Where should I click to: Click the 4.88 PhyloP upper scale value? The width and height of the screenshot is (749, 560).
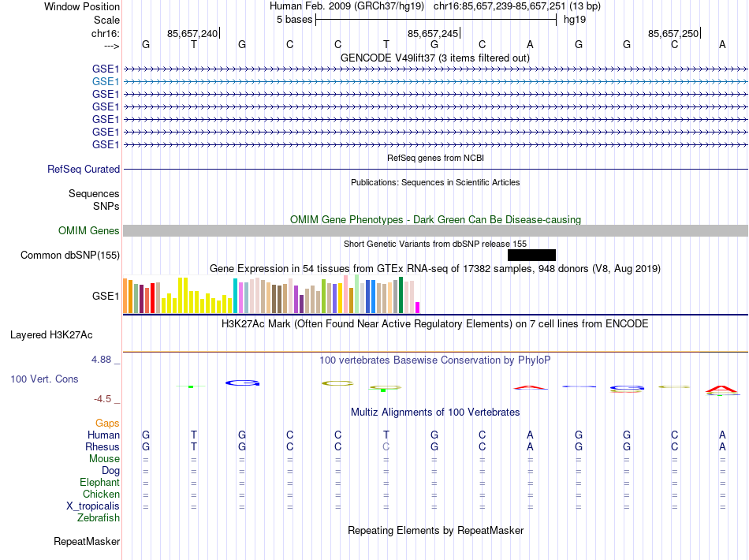point(101,360)
